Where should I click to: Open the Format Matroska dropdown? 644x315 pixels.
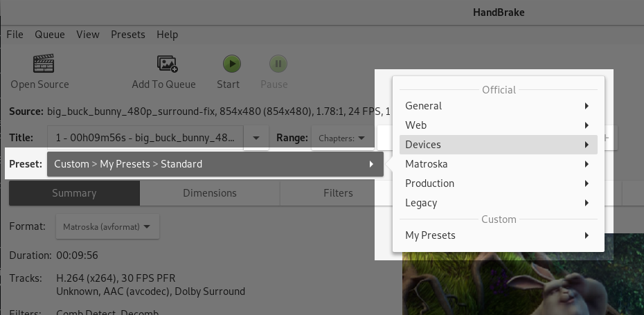tap(107, 226)
